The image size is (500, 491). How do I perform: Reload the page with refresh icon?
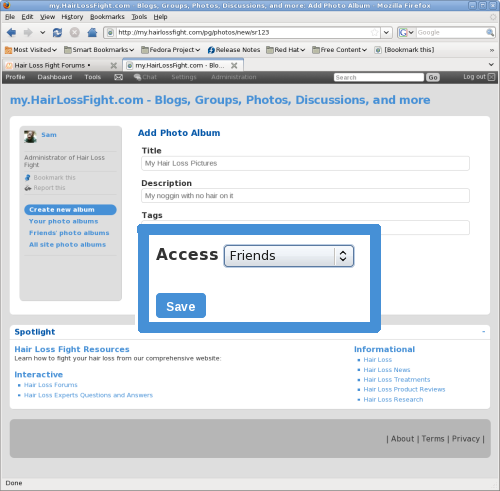point(57,32)
